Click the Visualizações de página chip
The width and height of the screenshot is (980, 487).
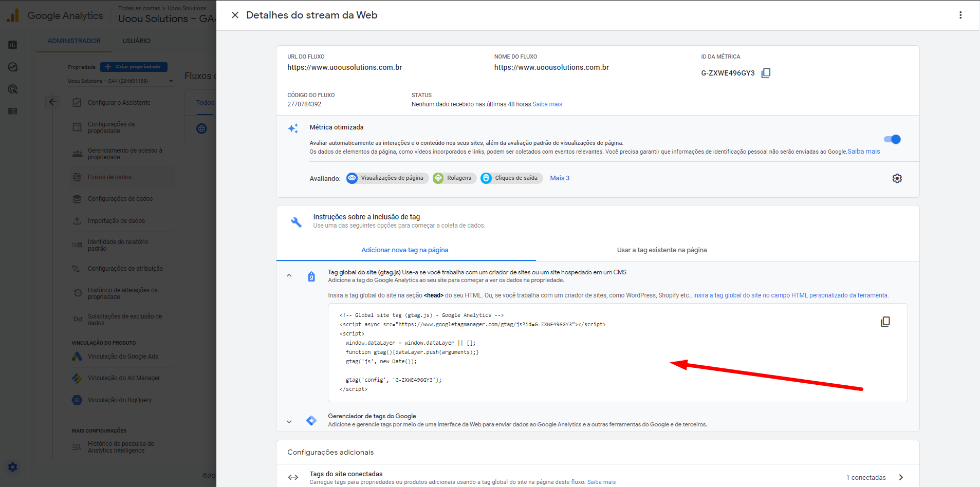(x=387, y=178)
